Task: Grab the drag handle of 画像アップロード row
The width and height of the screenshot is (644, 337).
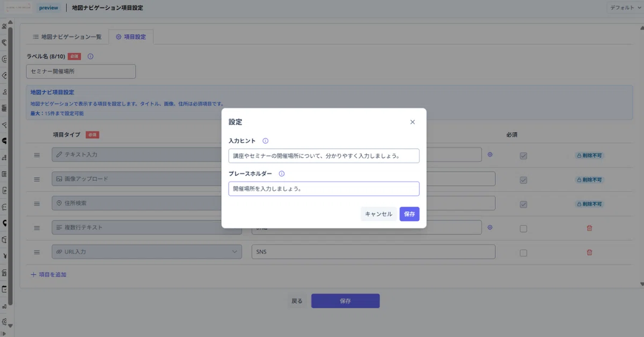Action: pyautogui.click(x=37, y=179)
